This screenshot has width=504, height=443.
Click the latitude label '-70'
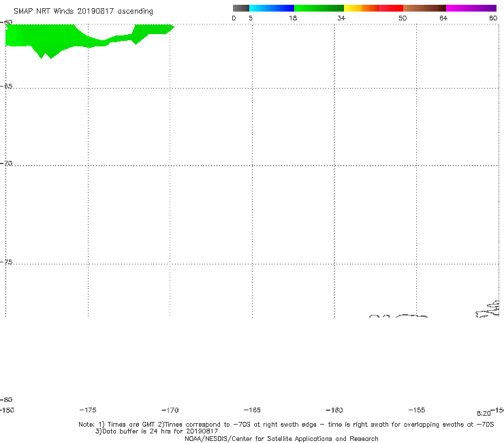coord(6,164)
